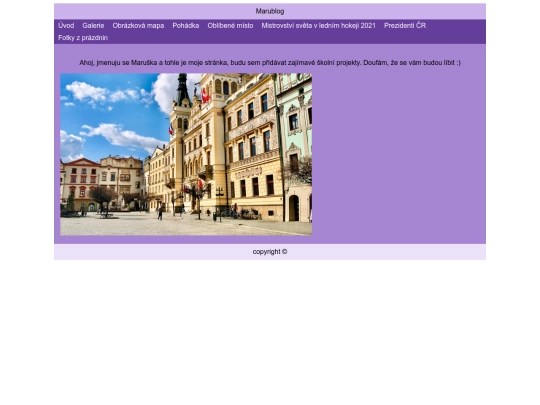This screenshot has height=405, width=540.
Task: Visit the Prezidenti ČR page
Action: tap(405, 25)
